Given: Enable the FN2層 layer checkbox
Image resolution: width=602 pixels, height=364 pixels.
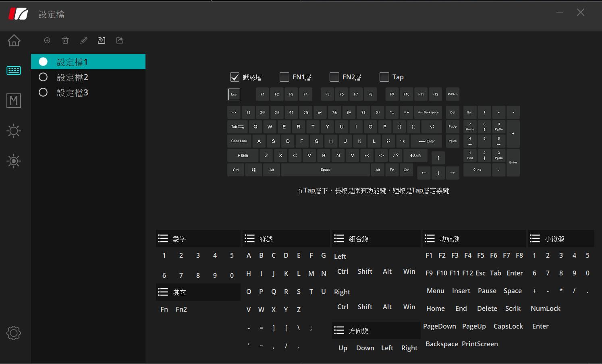Looking at the screenshot, I should tap(334, 77).
